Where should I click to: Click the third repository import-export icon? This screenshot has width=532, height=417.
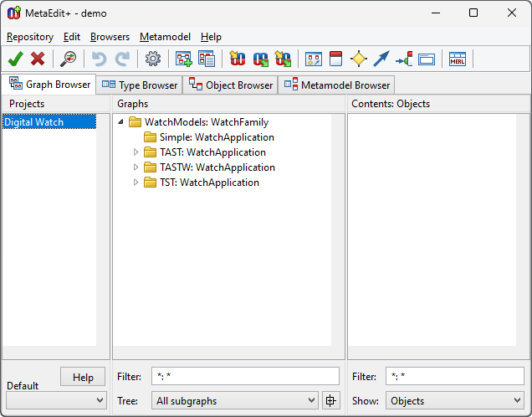pyautogui.click(x=283, y=59)
